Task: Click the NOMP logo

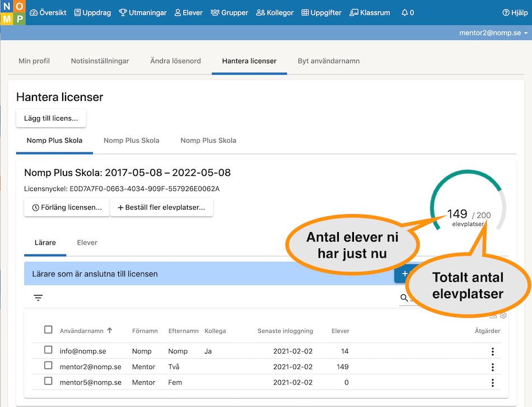Action: click(13, 12)
